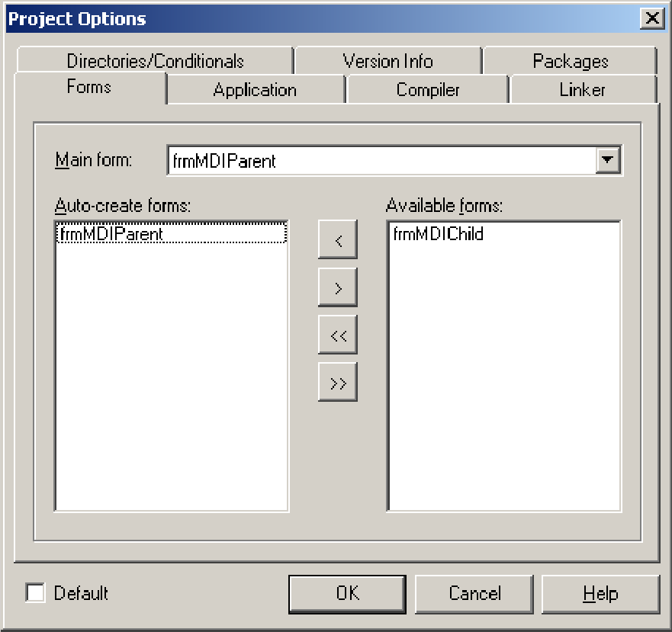The image size is (672, 632).
Task: Click the double right arrows move-all button
Action: pos(338,382)
